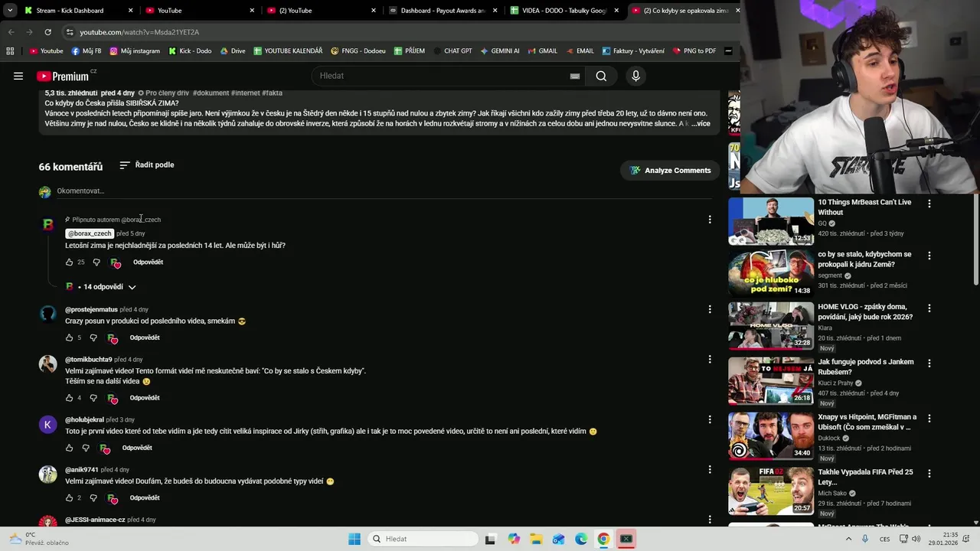Show more bookmarks overflow button
The height and width of the screenshot is (551, 980).
pyautogui.click(x=728, y=51)
